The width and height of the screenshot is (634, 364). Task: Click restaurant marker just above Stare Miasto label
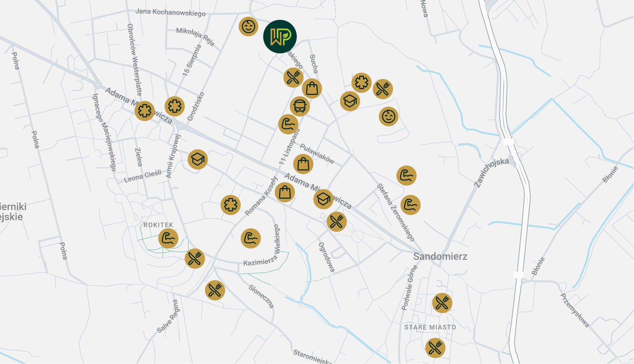tap(442, 303)
